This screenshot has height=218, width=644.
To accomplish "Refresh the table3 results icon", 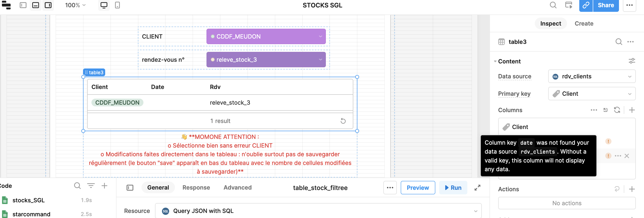I will pos(343,121).
